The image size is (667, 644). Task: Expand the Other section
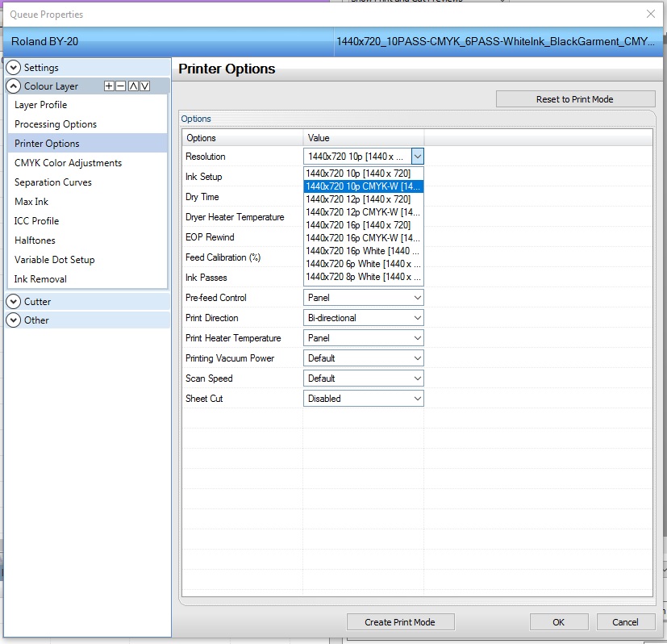click(14, 320)
